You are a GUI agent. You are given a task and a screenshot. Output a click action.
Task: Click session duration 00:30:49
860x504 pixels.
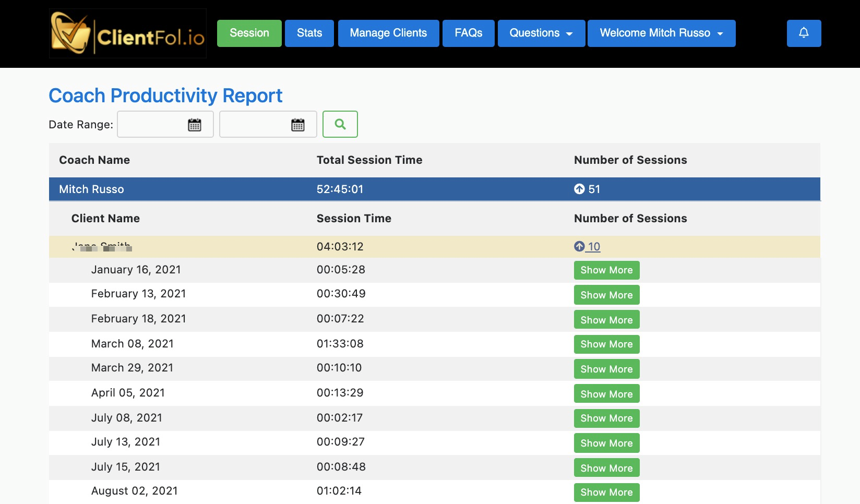pos(341,294)
